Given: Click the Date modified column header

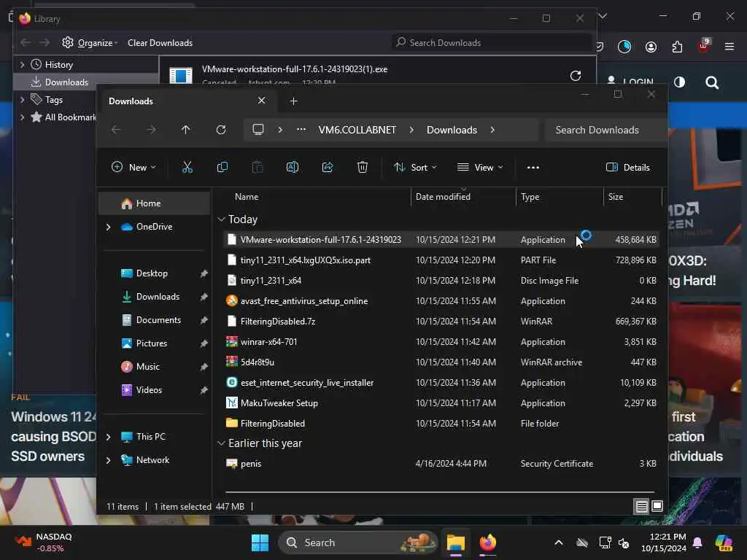Looking at the screenshot, I should pyautogui.click(x=443, y=197).
